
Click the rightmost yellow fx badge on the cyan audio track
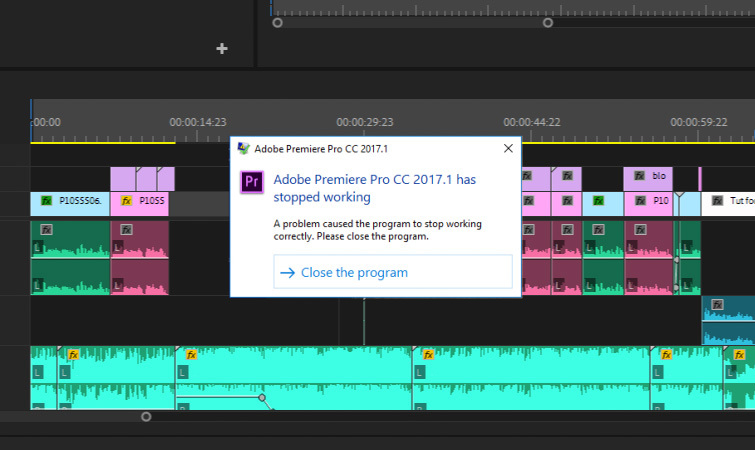tap(739, 355)
